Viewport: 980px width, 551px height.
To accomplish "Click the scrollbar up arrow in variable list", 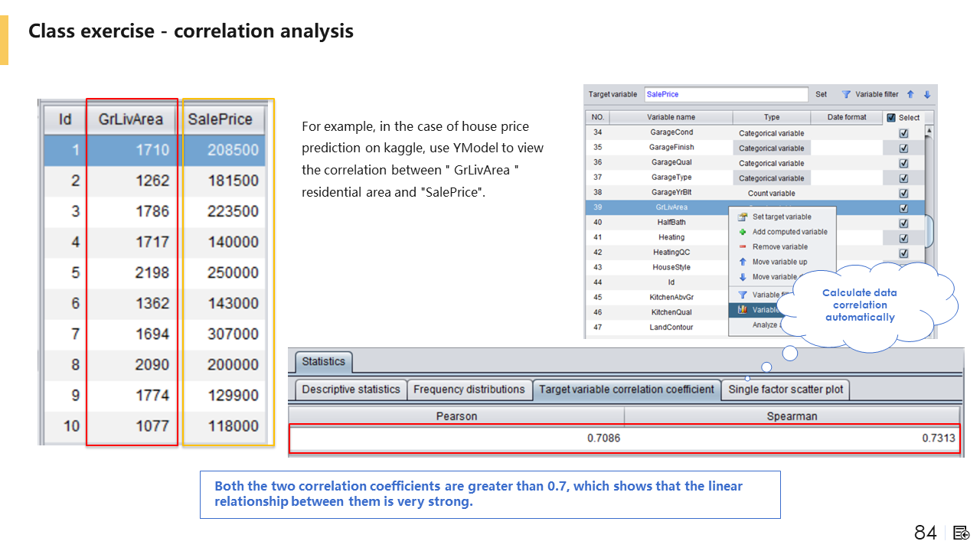I will coord(929,132).
